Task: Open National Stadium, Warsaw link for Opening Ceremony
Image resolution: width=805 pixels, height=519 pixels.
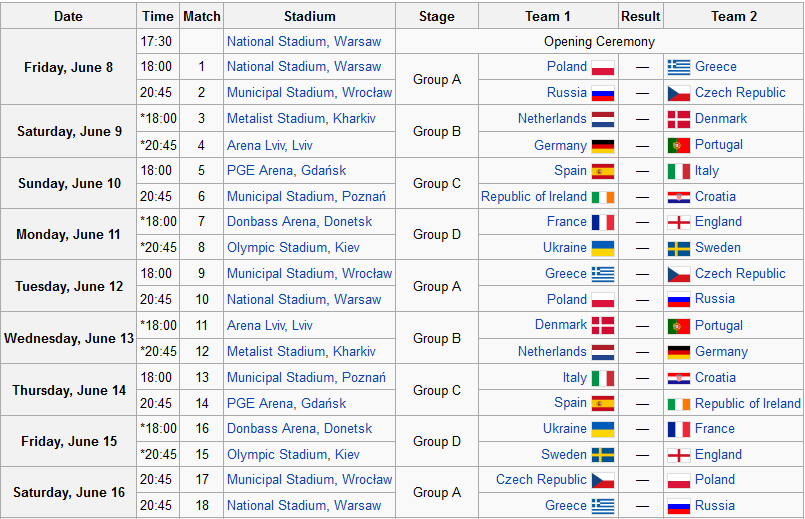Action: tap(304, 42)
